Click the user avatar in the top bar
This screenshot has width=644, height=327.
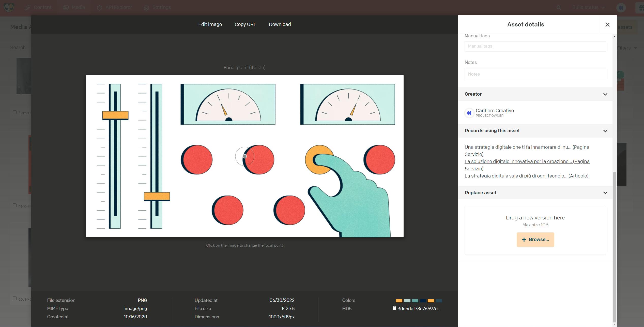tap(621, 8)
